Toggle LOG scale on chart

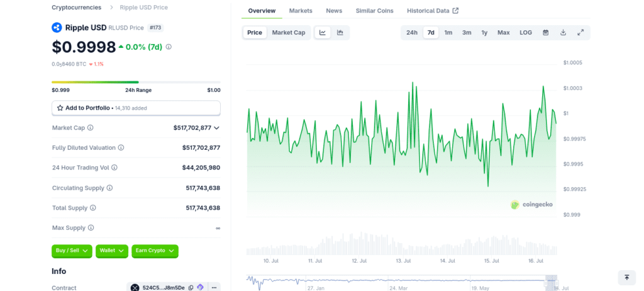(x=526, y=33)
